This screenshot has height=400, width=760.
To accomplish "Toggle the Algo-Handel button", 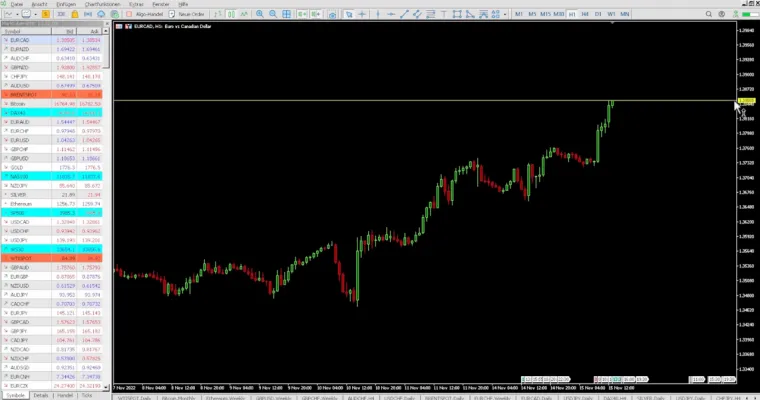I will coord(144,14).
